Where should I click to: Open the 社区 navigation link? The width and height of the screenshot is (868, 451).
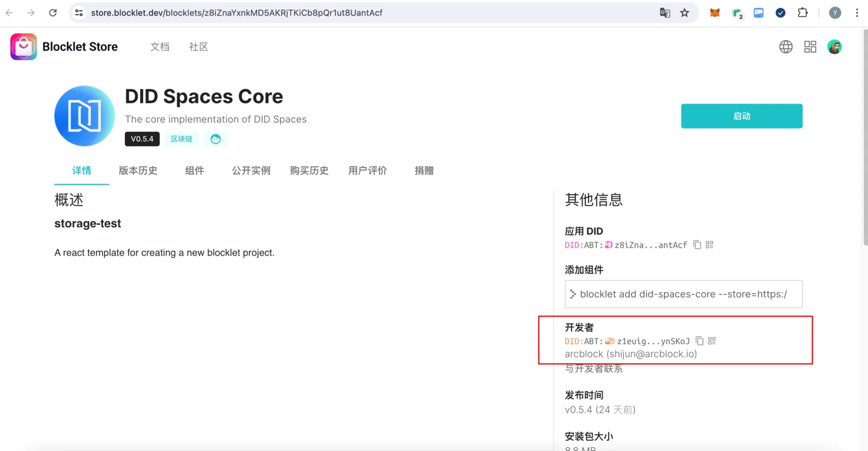[199, 47]
